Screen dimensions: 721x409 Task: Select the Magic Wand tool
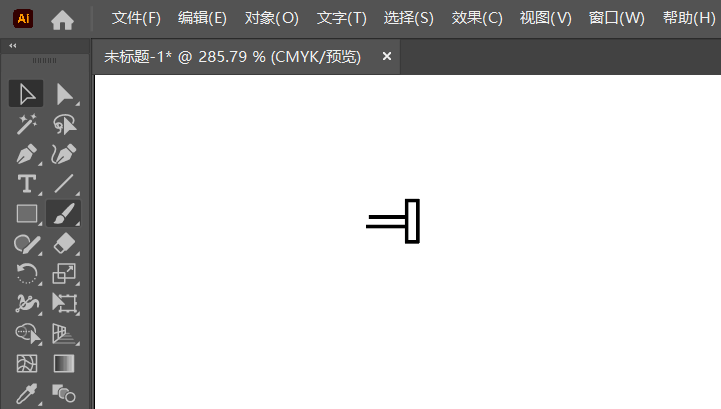click(x=26, y=124)
